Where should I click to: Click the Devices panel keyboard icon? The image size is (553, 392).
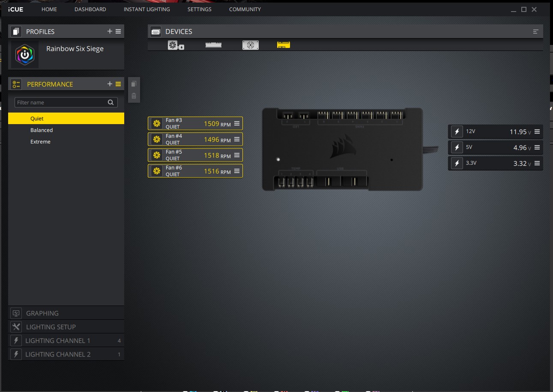(156, 32)
